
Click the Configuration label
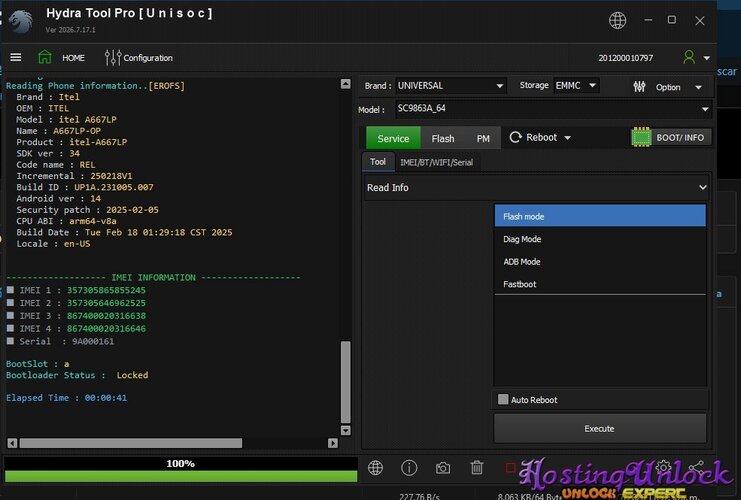click(148, 58)
